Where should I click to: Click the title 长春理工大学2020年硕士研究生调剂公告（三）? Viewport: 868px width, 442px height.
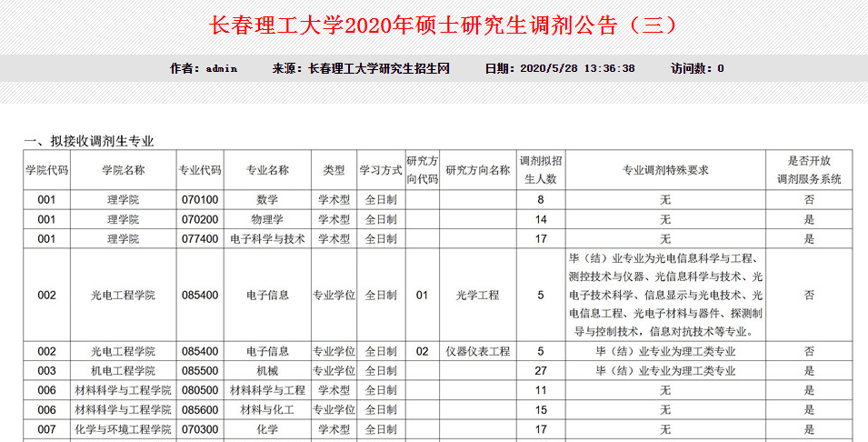pos(443,25)
